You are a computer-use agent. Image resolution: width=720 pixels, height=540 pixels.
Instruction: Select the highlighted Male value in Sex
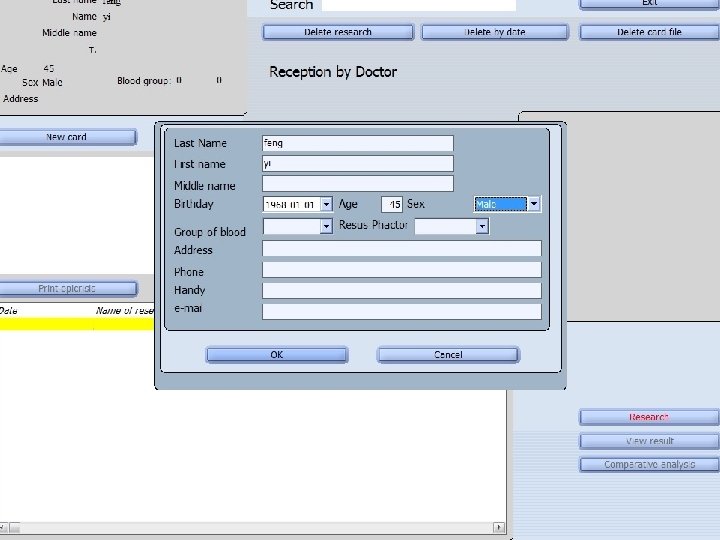point(501,204)
